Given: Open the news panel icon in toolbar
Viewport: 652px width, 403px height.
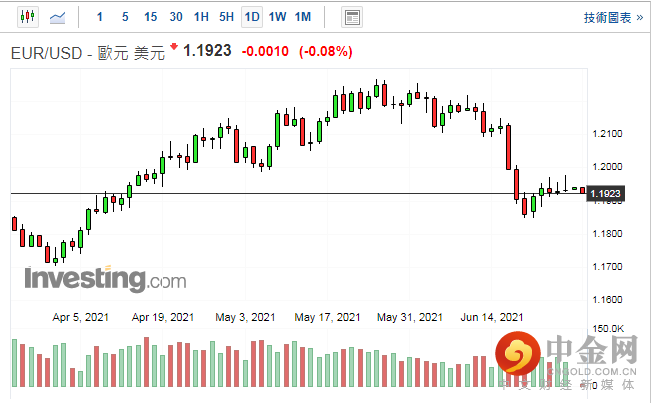Looking at the screenshot, I should click(351, 17).
